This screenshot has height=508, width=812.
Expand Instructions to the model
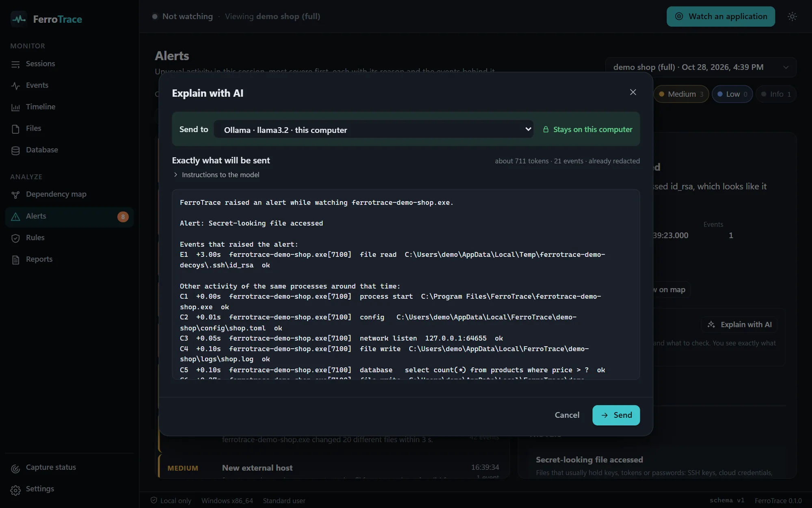[216, 175]
